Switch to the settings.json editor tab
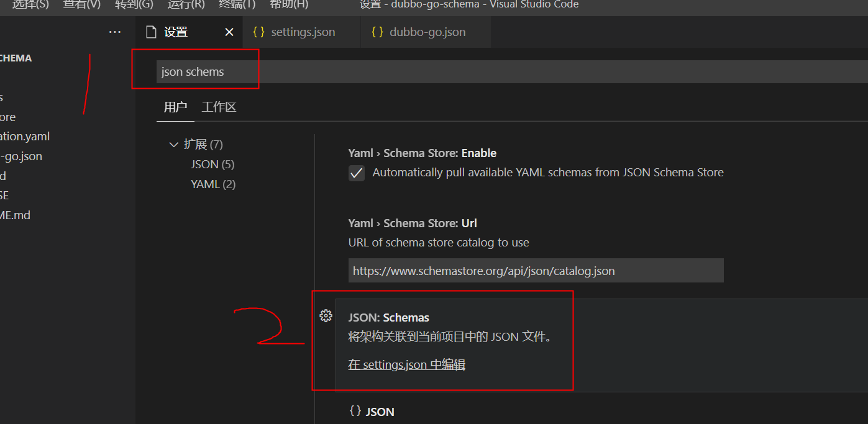Image resolution: width=868 pixels, height=424 pixels. (x=303, y=32)
